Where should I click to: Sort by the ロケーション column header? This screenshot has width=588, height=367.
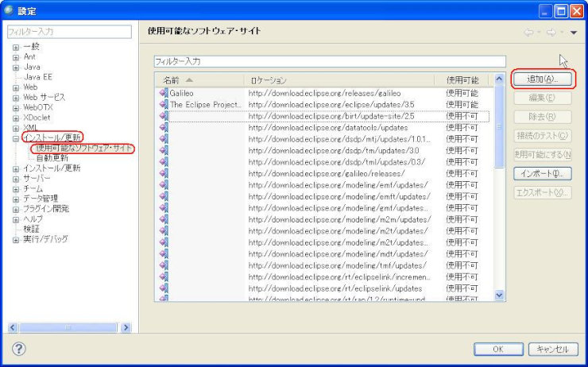[270, 80]
